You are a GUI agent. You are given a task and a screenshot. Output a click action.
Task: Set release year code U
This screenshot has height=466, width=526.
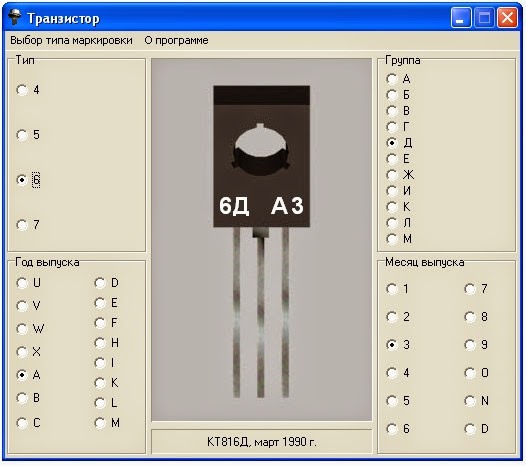[x=22, y=283]
